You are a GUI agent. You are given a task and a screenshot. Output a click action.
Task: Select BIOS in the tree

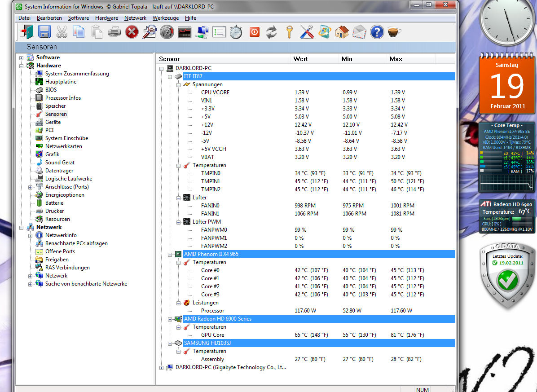(x=51, y=90)
